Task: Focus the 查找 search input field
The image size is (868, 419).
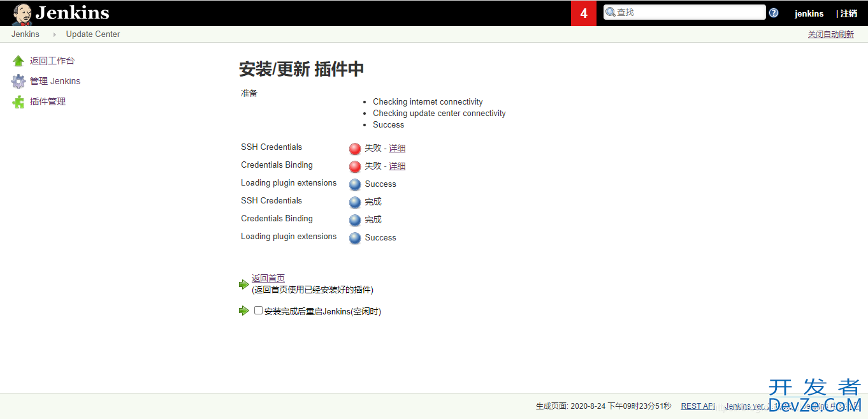Action: [684, 12]
